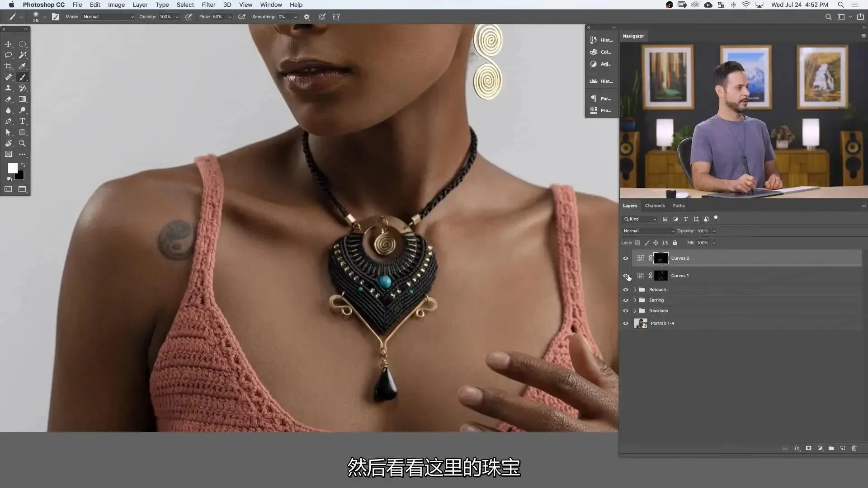Screen dimensions: 868x488
Task: Open the Properties collapsed panel button
Action: click(601, 111)
